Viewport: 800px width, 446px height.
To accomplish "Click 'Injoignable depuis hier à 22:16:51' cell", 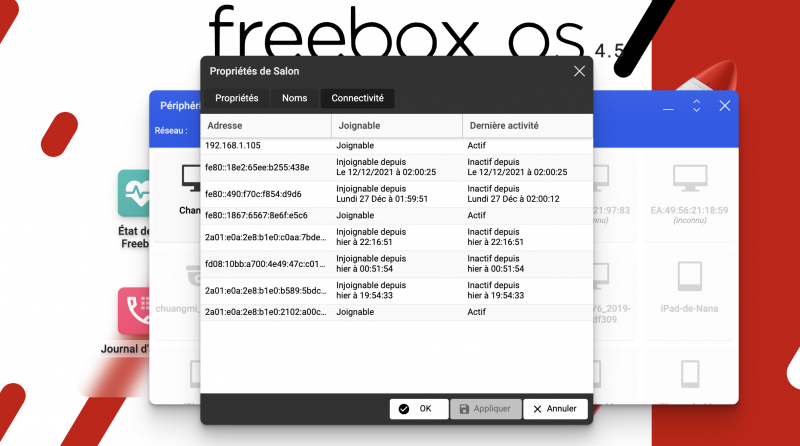I will [x=397, y=237].
